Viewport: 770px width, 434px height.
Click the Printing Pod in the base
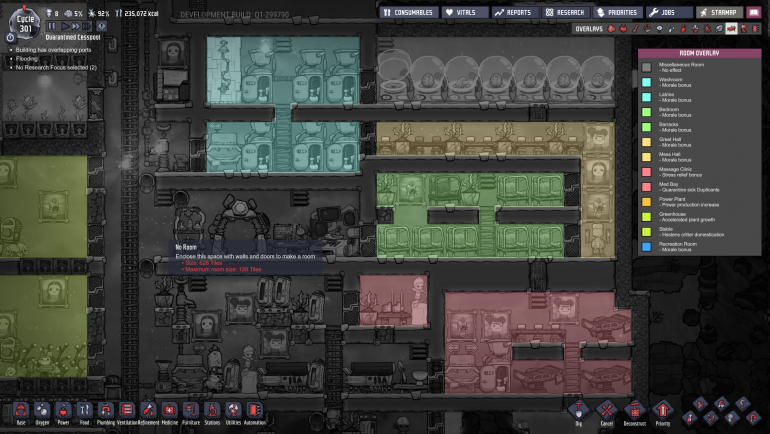tap(239, 221)
